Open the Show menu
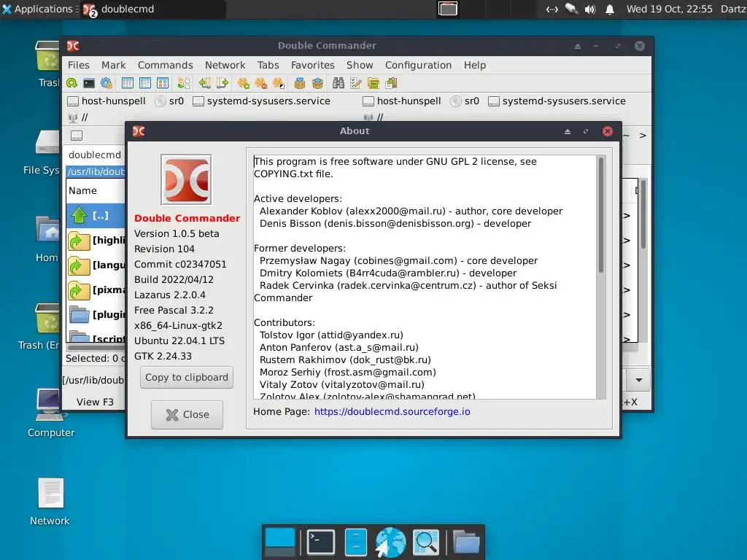This screenshot has height=560, width=747. click(x=360, y=65)
